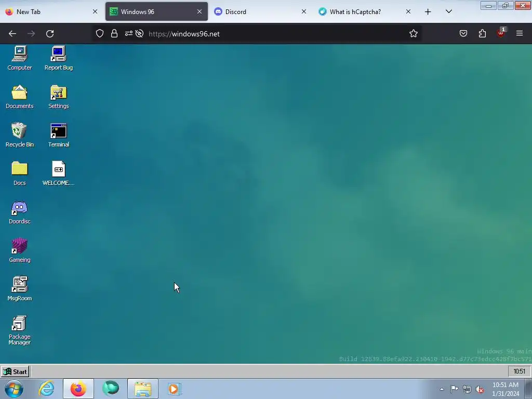Image resolution: width=532 pixels, height=399 pixels.
Task: Show site security padlock info
Action: [x=114, y=34]
